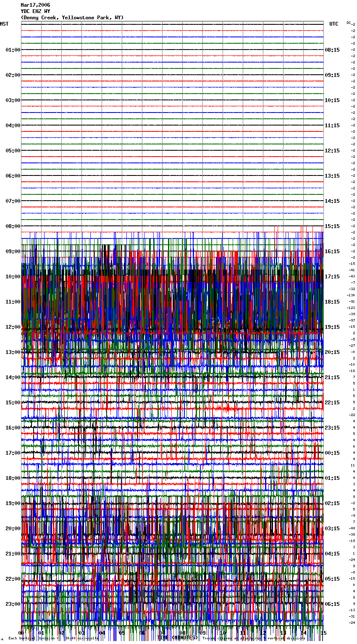Click the DC offset value -48

click(x=352, y=528)
